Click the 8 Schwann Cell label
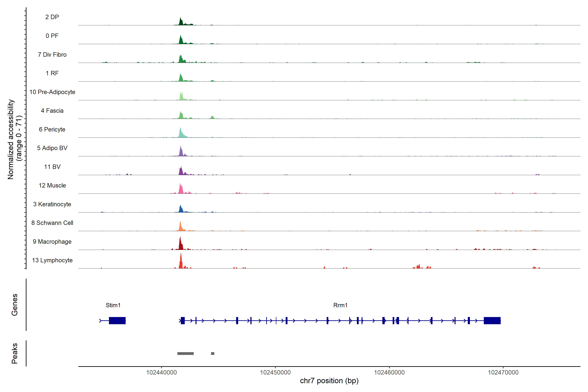The image size is (588, 392). pyautogui.click(x=52, y=223)
